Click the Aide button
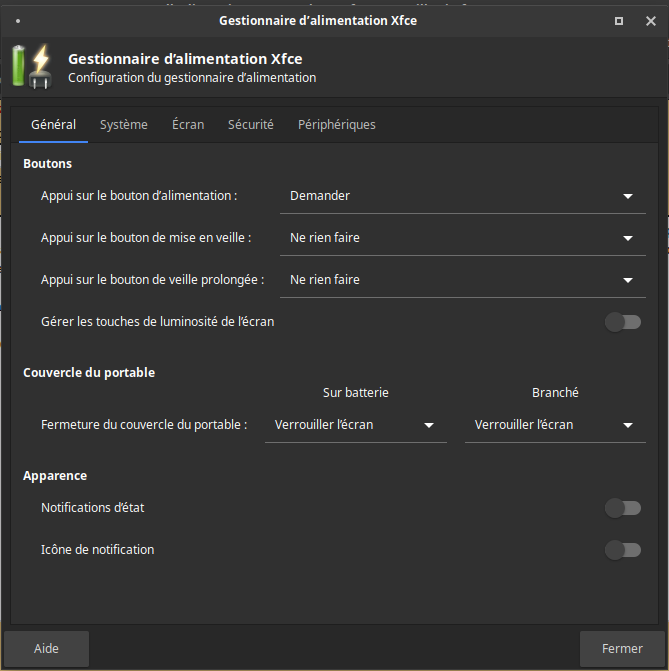 tap(46, 649)
